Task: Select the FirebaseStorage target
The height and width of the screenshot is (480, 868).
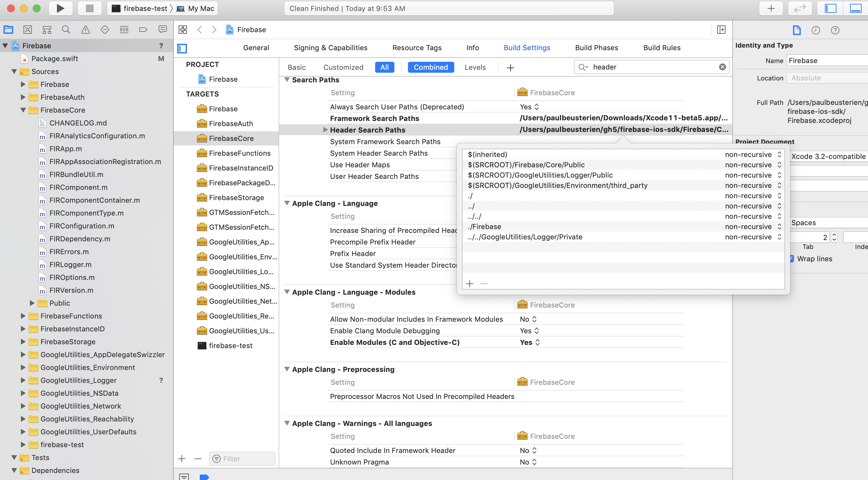Action: pos(236,198)
